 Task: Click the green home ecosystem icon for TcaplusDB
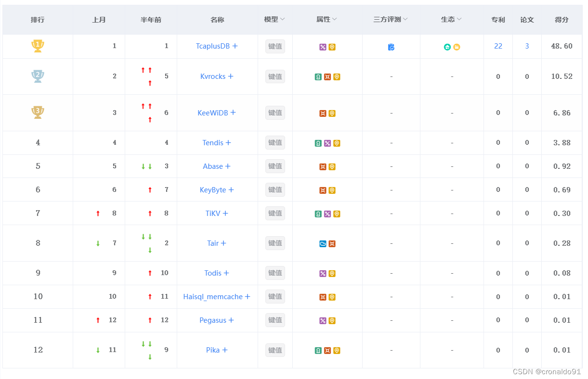447,47
